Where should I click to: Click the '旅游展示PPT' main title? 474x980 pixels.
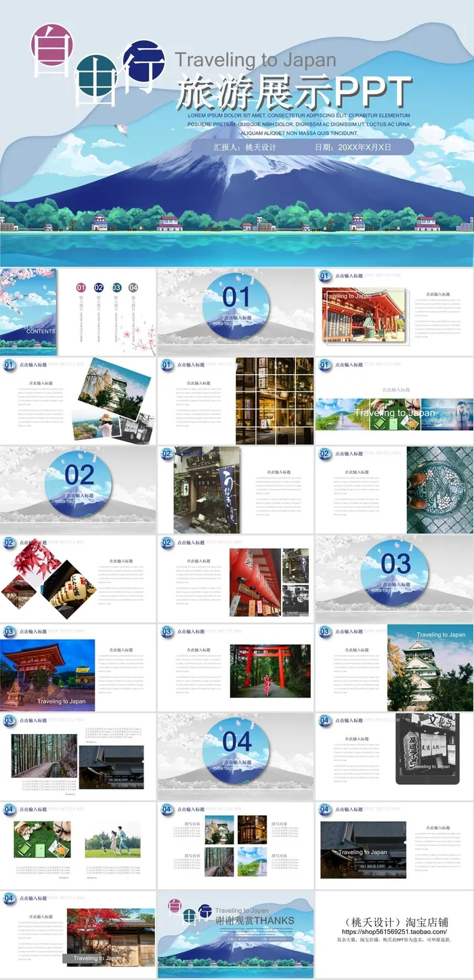(294, 94)
